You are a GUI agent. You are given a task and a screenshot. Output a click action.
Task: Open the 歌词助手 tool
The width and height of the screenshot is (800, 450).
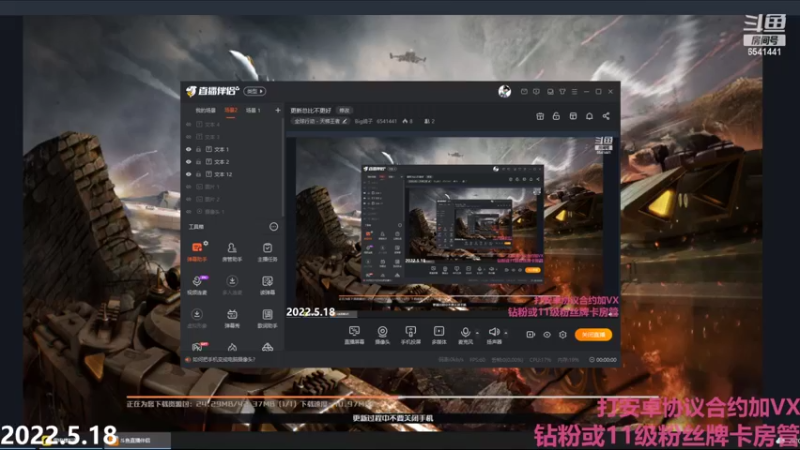267,318
